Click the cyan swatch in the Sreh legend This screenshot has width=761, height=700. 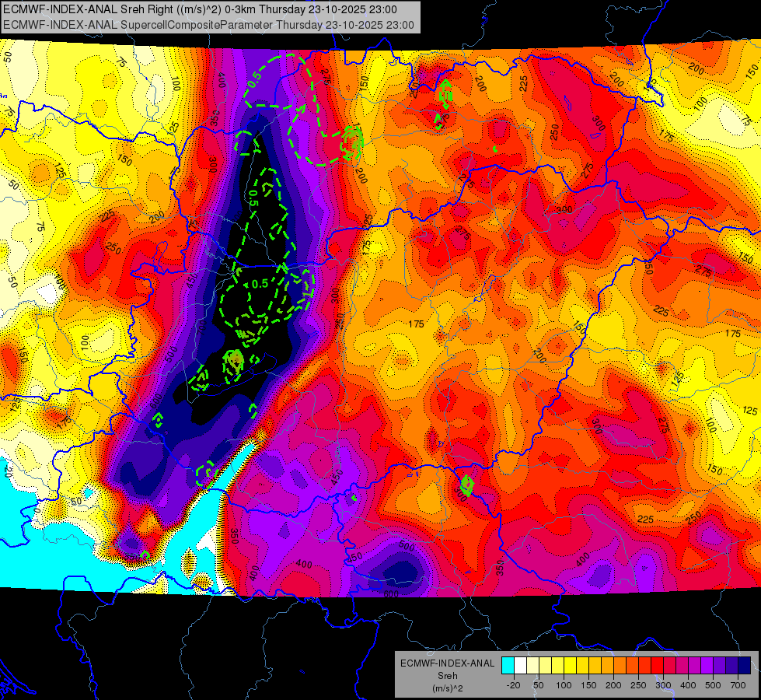508,665
